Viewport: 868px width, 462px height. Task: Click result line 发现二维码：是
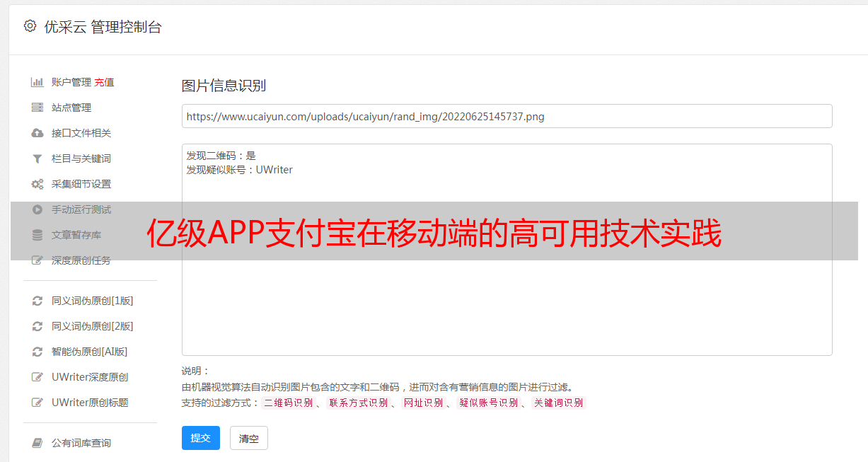(x=221, y=156)
